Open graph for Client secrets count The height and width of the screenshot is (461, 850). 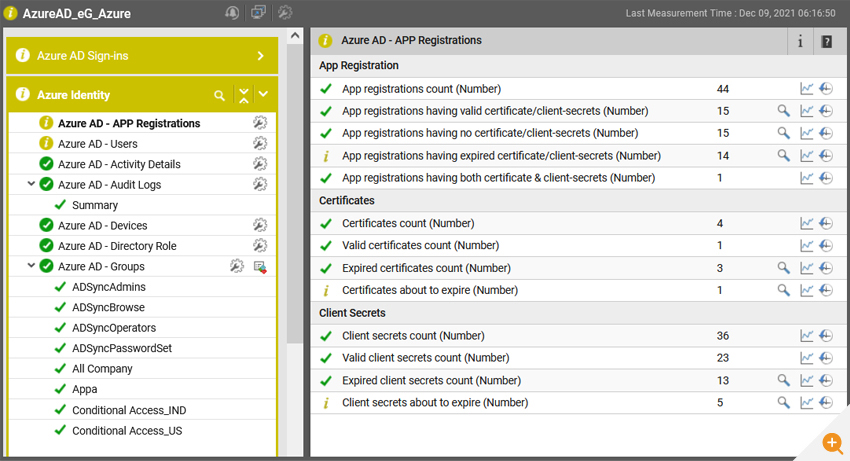pos(807,336)
